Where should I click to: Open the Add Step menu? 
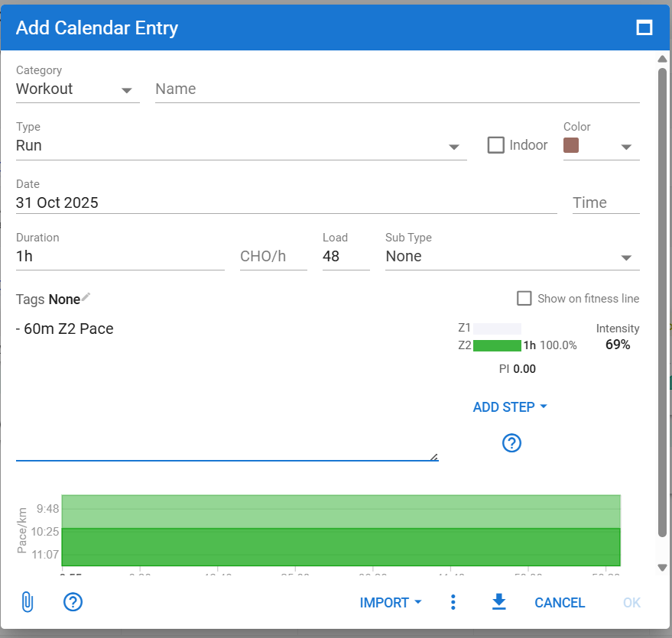(510, 407)
